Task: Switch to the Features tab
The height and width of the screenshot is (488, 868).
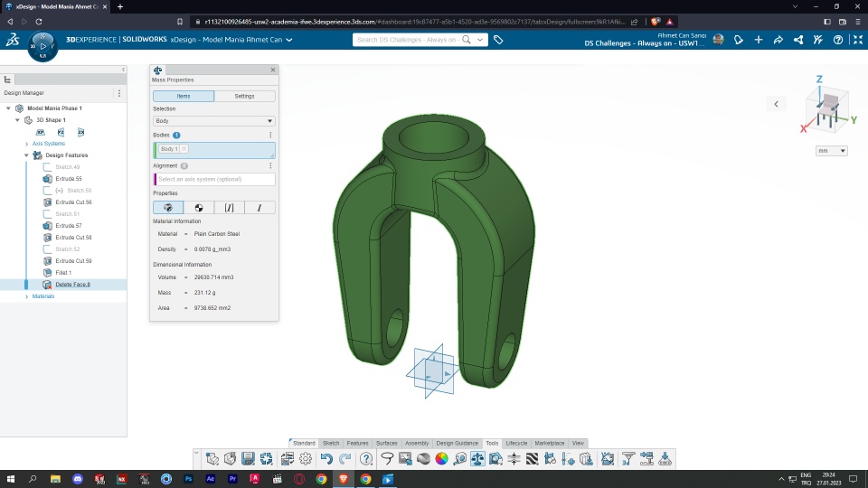Action: point(357,443)
